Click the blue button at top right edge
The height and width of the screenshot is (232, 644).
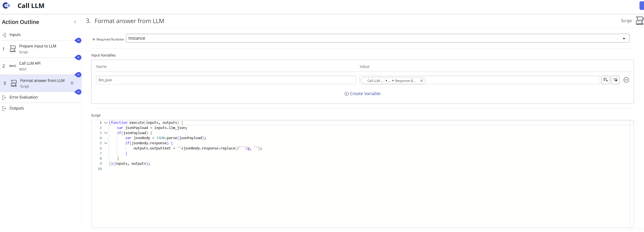[642, 6]
